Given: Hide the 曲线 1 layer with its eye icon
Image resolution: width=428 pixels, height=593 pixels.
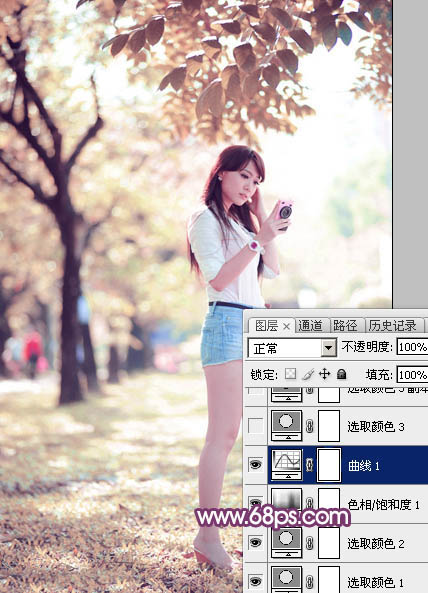Looking at the screenshot, I should pyautogui.click(x=256, y=464).
